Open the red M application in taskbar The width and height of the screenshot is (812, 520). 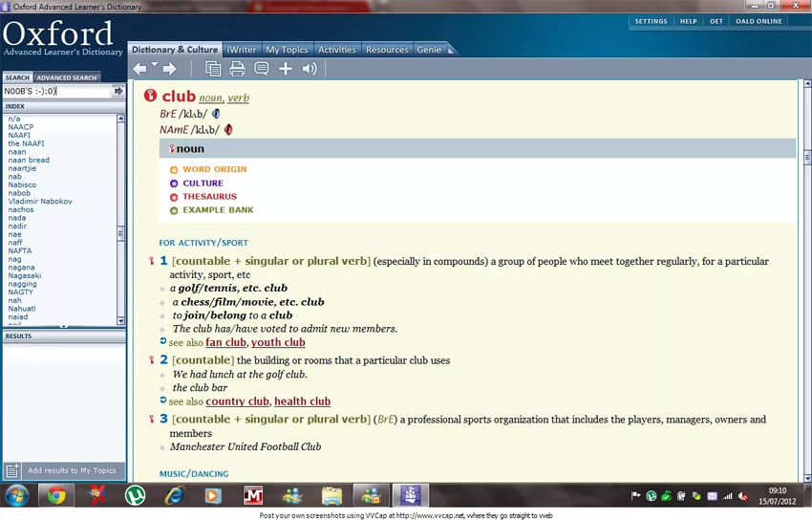[x=253, y=496]
